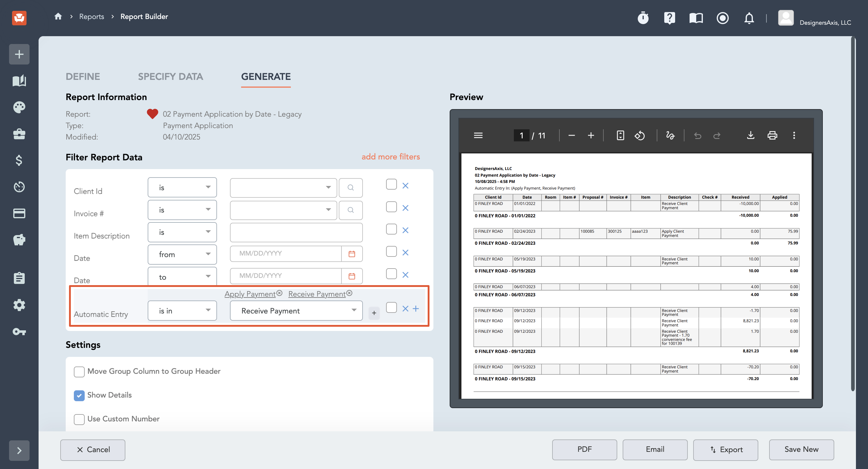The height and width of the screenshot is (469, 868).
Task: Open the PDF viewer sidebar menu icon
Action: (x=478, y=135)
